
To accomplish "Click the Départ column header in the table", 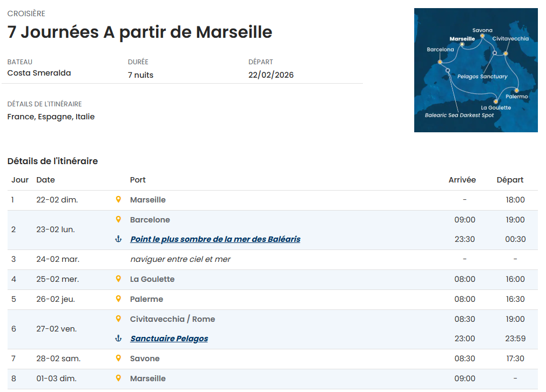I will pyautogui.click(x=510, y=180).
